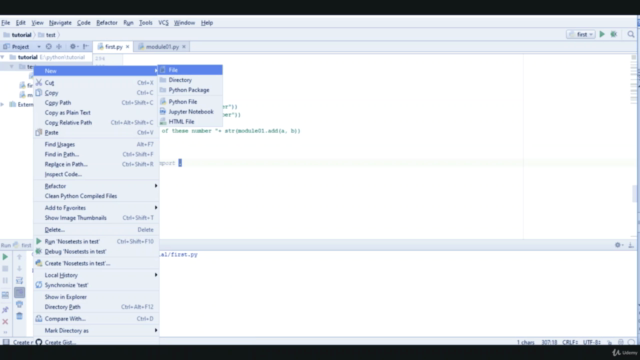Choose Copy Relative Path

[x=96, y=122]
